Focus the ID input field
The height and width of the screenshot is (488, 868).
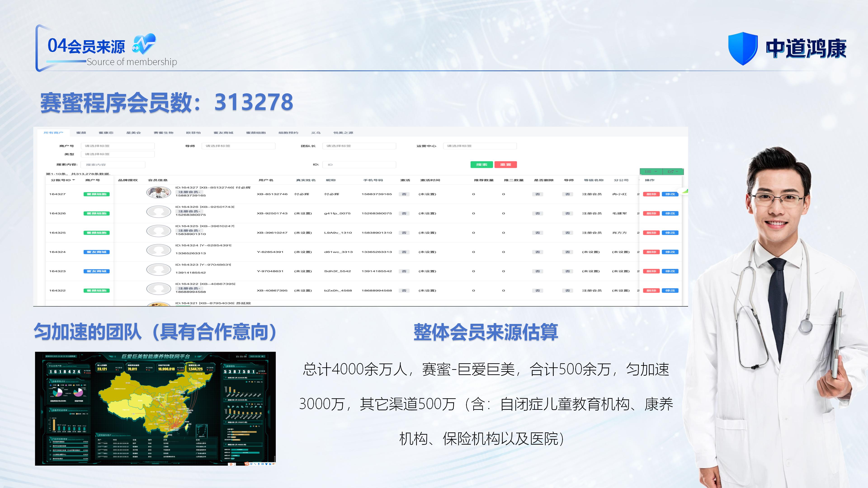tap(359, 165)
